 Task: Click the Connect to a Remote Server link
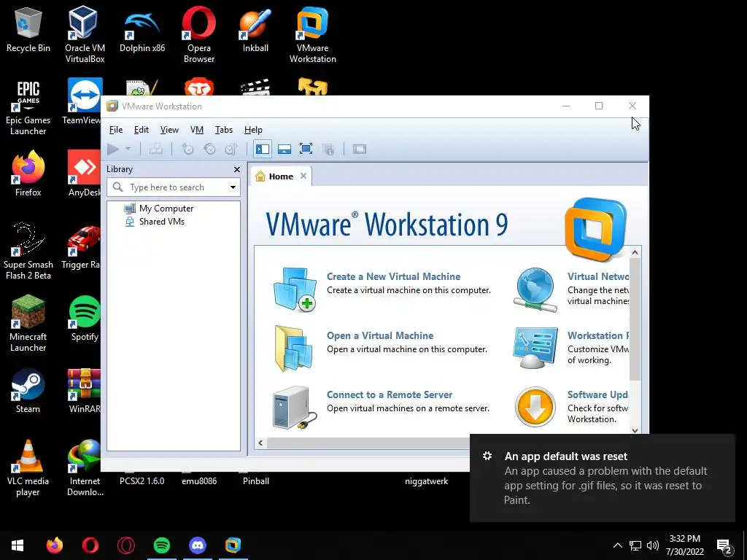[390, 394]
